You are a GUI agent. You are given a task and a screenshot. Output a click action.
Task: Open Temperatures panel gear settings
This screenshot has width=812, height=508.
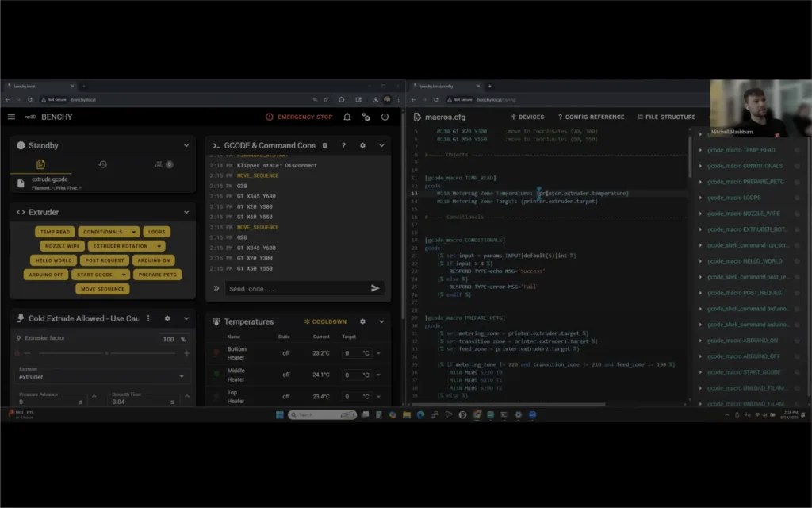point(362,321)
